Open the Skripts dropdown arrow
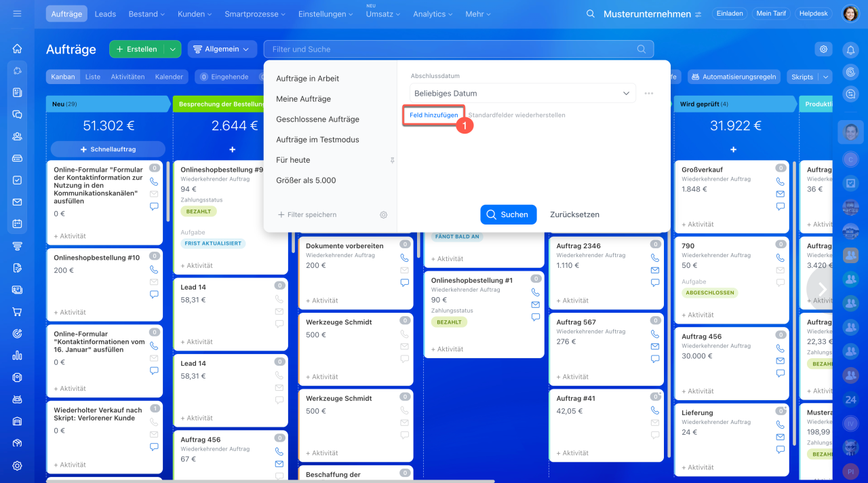This screenshot has height=483, width=868. click(x=825, y=77)
